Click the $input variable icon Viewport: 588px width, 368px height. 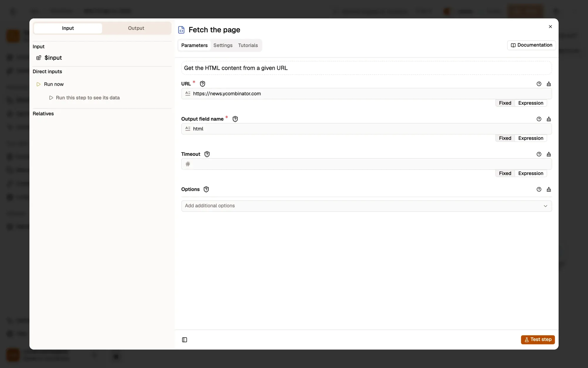point(39,58)
